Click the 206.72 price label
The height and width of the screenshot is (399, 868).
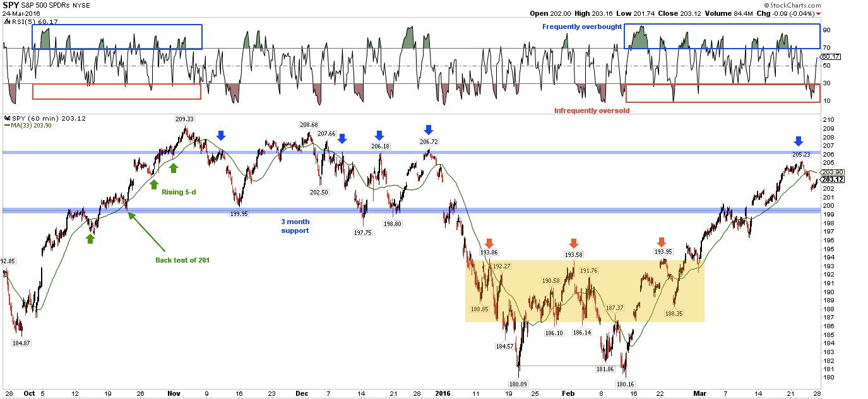pos(429,142)
